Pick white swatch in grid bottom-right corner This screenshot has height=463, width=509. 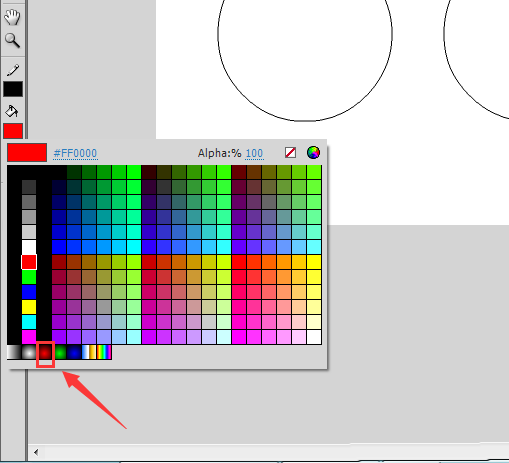point(314,337)
